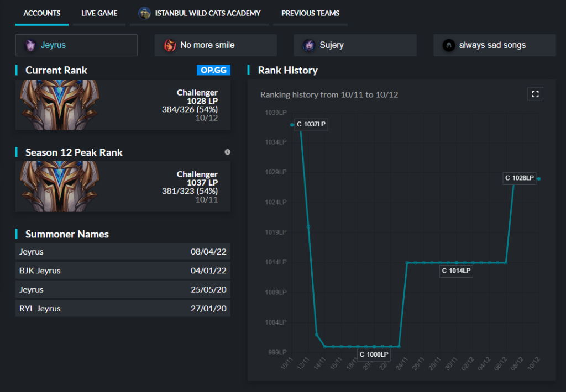Image resolution: width=566 pixels, height=392 pixels.
Task: Open the OP.GG profile link
Action: point(213,70)
